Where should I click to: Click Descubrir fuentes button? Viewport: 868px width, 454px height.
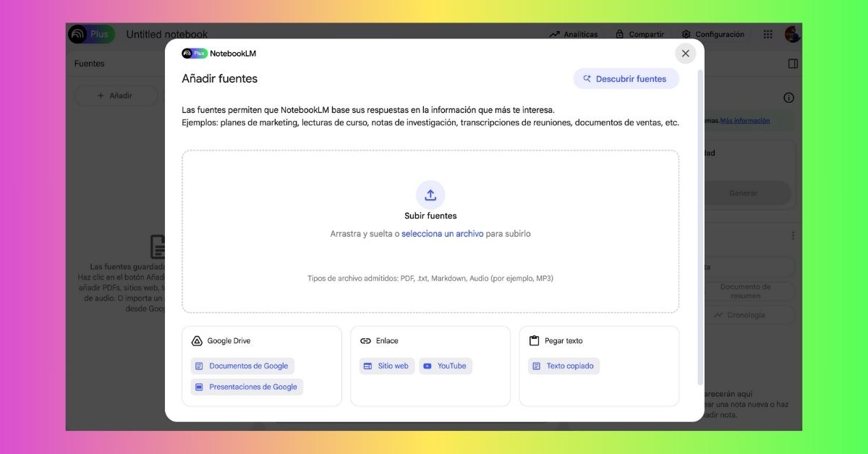tap(626, 79)
